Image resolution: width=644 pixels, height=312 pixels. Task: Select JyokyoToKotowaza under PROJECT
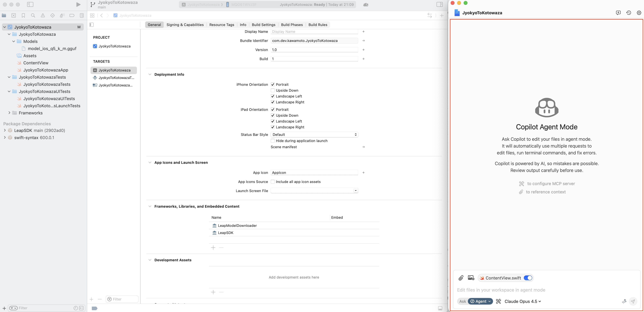pos(114,46)
